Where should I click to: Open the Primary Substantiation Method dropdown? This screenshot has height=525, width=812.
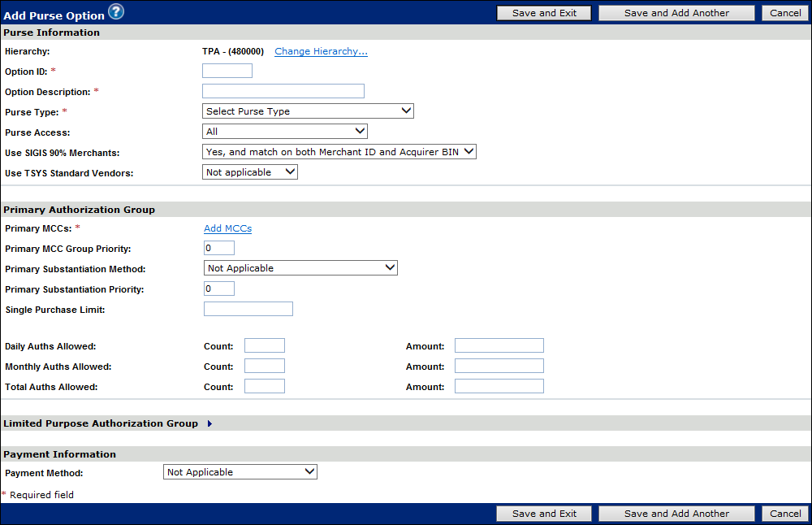(300, 268)
